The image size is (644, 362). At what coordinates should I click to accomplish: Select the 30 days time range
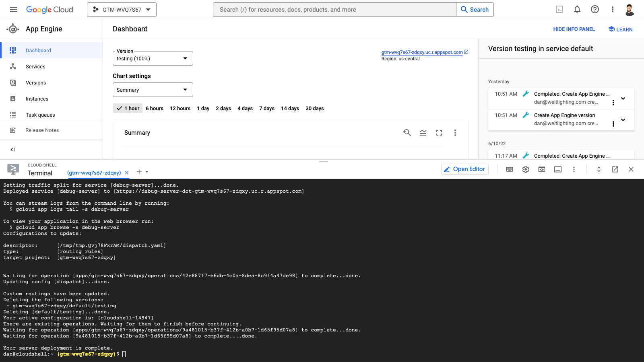point(315,108)
